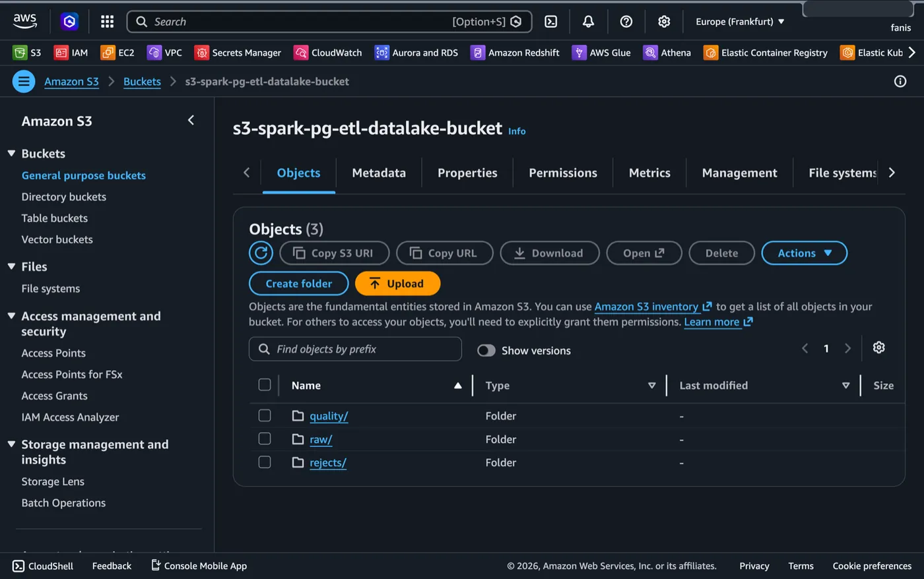Switch to the Management tab
Viewport: 924px width, 579px height.
739,173
